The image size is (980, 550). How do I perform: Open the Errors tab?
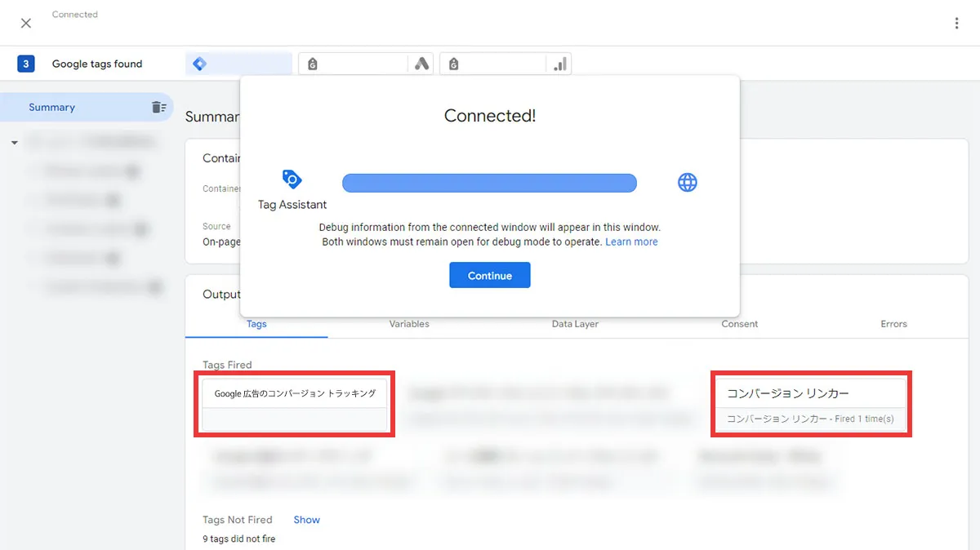[x=893, y=324]
